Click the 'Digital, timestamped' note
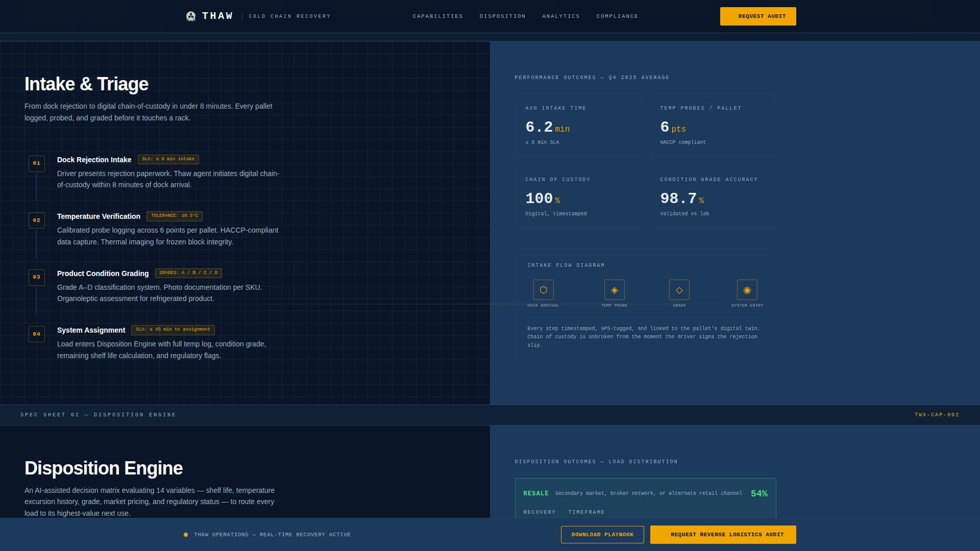This screenshot has width=980, height=551. (556, 214)
